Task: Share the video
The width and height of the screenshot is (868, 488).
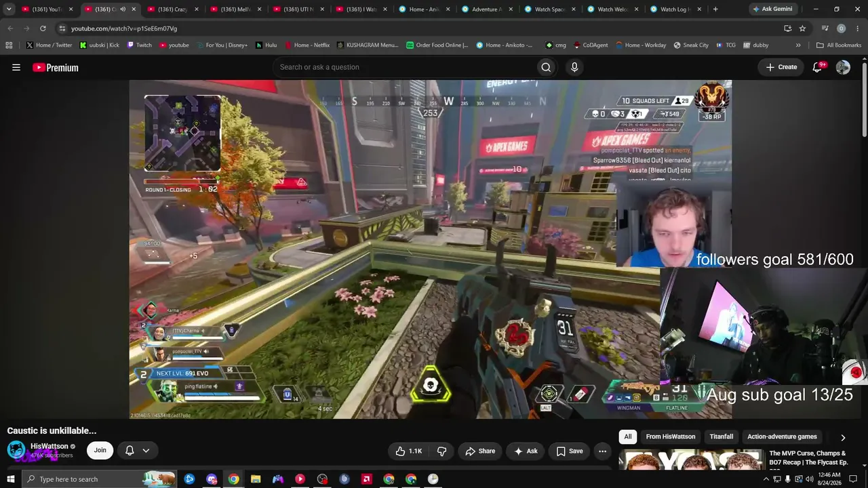Action: coord(480,451)
